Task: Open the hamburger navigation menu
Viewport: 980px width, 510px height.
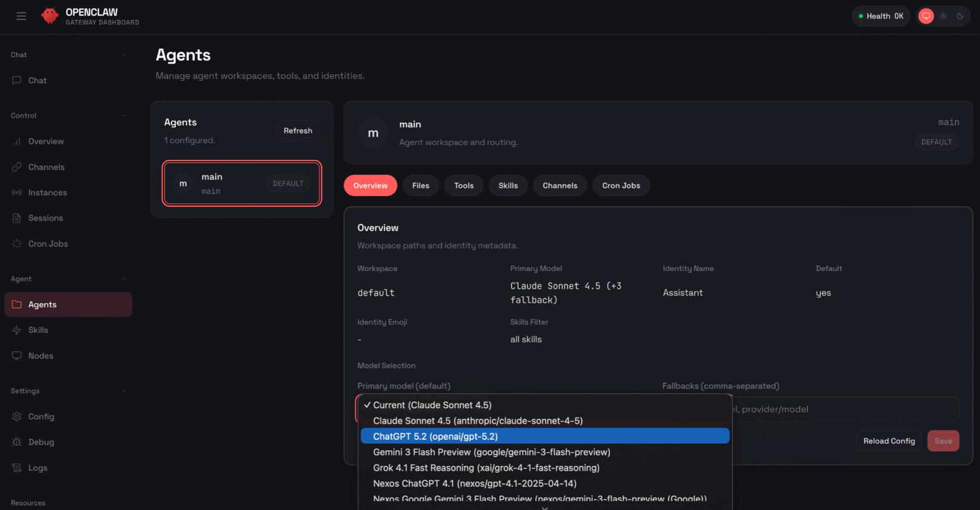Action: (21, 16)
